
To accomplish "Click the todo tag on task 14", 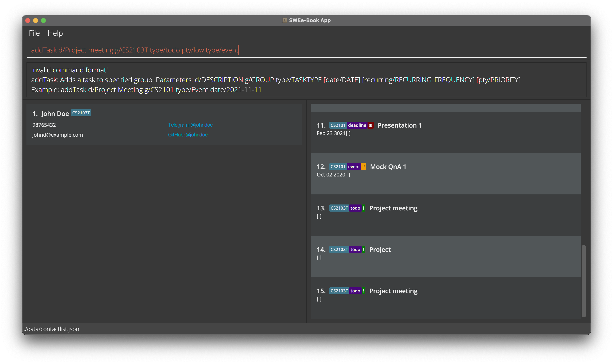I will [x=355, y=250].
